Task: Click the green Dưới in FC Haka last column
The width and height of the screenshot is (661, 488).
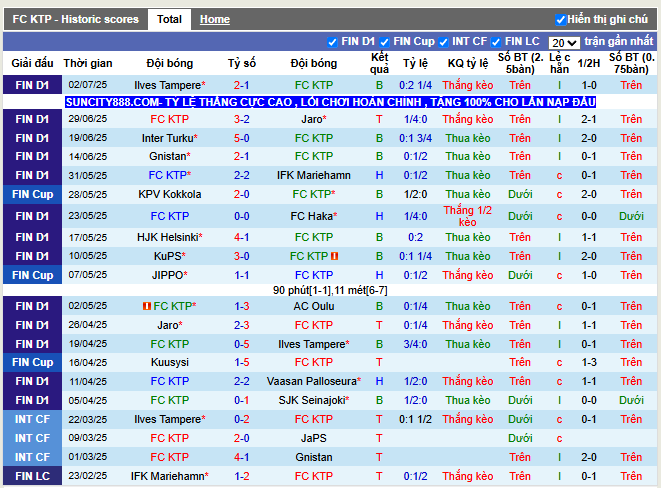Action: point(631,216)
